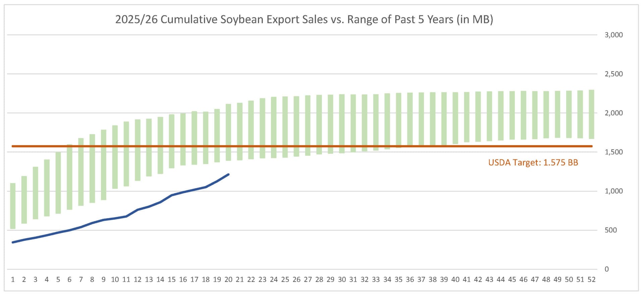Click week 52 on the x-axis
644x298 pixels.
pyautogui.click(x=591, y=280)
